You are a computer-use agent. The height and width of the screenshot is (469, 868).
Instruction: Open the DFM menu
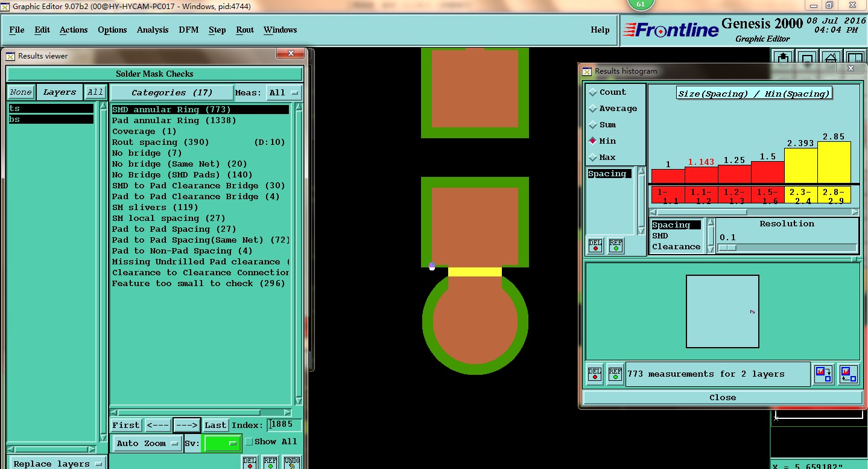pyautogui.click(x=188, y=30)
